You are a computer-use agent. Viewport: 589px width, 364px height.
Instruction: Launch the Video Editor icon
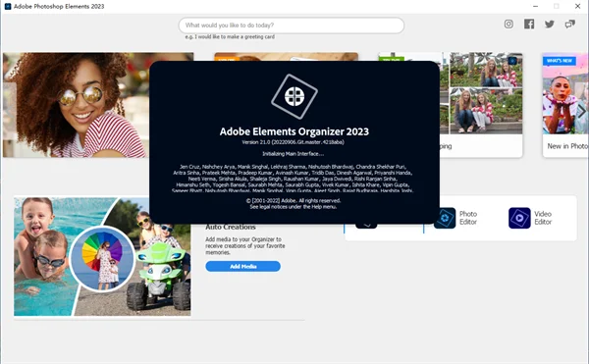pyautogui.click(x=519, y=218)
